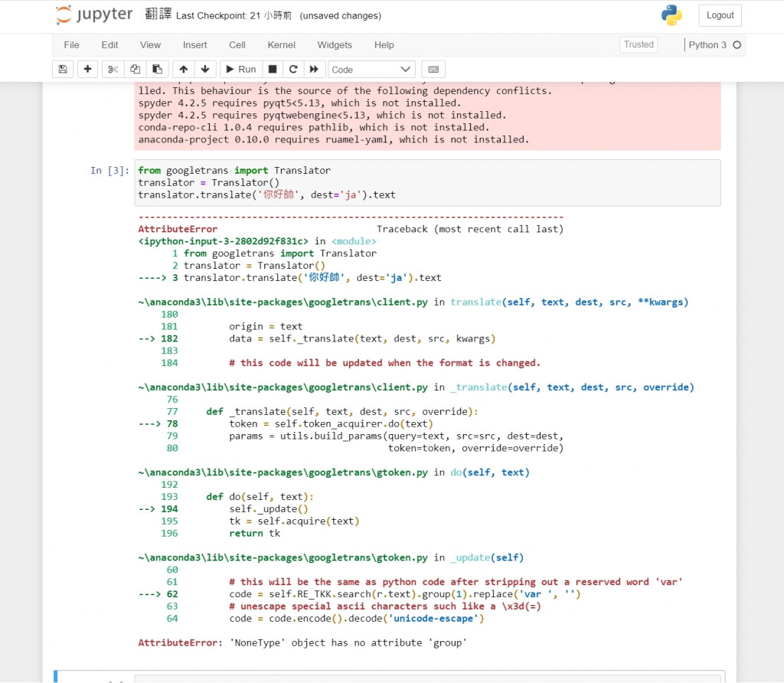Viewport: 784px width, 683px height.
Task: Click final 'NoneType' object error line
Action: point(302,643)
